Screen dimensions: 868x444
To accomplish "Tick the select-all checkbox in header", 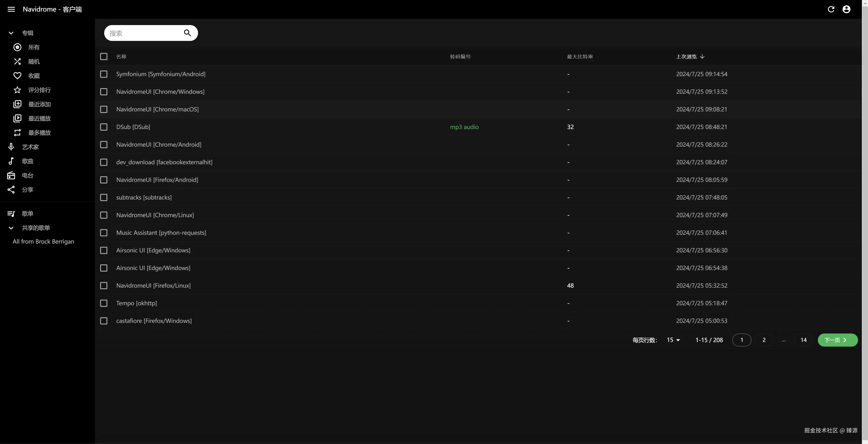I will coord(104,56).
